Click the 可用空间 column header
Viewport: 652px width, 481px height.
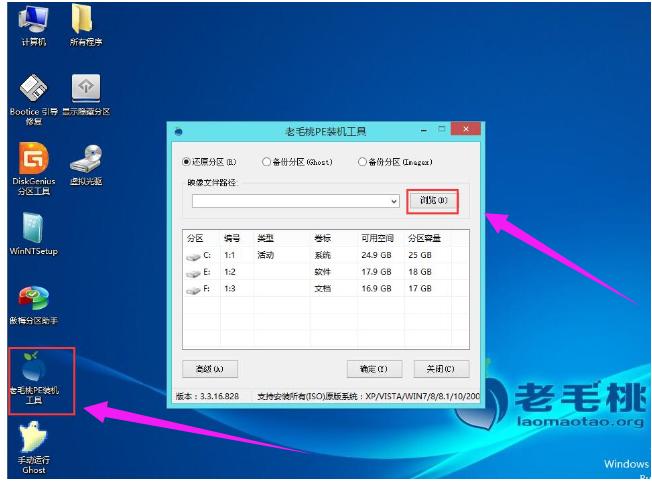pyautogui.click(x=379, y=239)
